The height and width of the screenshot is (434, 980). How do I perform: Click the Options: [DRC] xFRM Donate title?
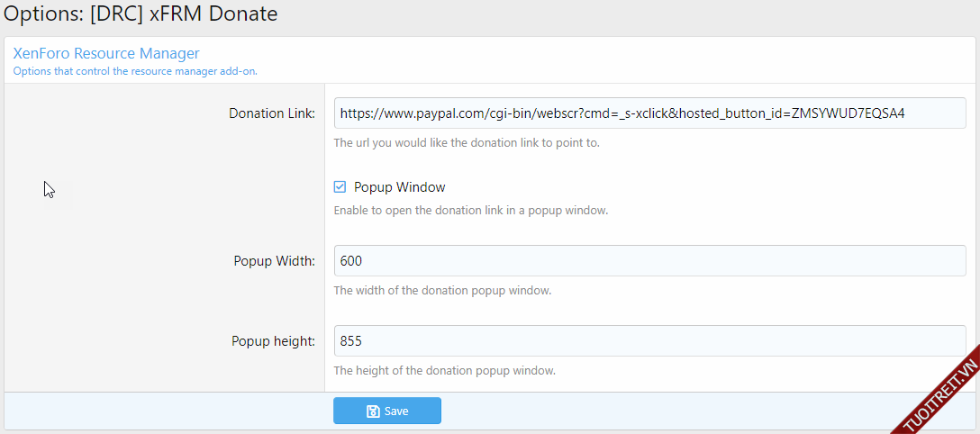coord(141,14)
